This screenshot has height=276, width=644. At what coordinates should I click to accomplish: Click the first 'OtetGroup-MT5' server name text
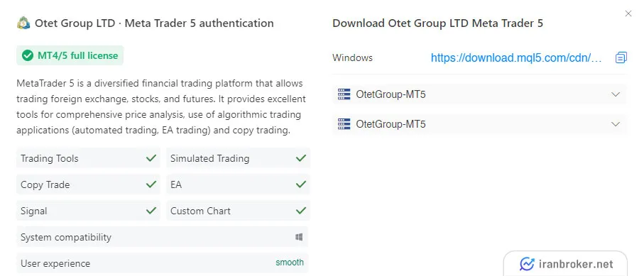coord(391,94)
